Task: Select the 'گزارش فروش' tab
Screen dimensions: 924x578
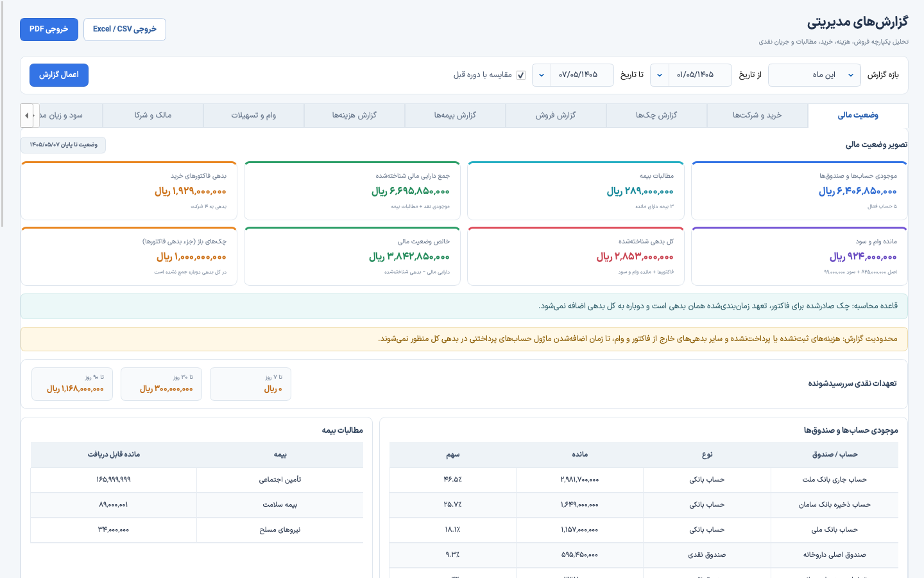Action: pos(556,116)
